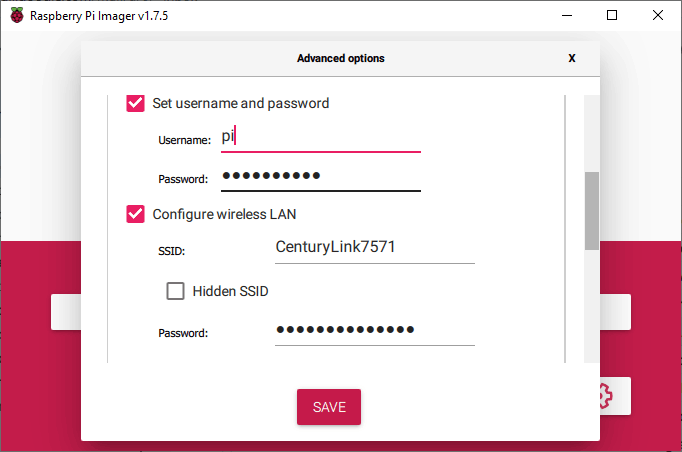This screenshot has width=682, height=452.
Task: Uncheck Configure wireless LAN
Action: 135,214
